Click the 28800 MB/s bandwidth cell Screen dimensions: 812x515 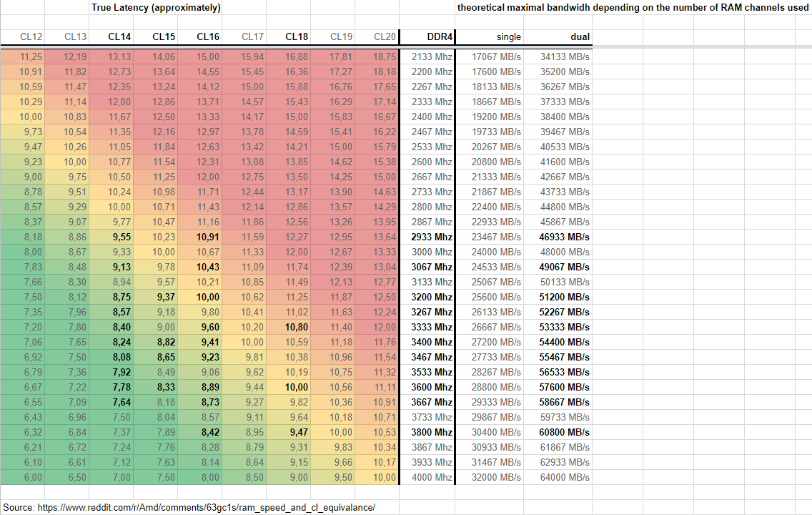[x=490, y=387]
